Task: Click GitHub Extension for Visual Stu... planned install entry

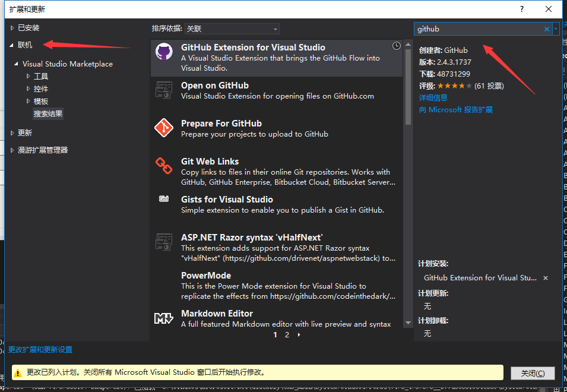Action: (x=480, y=278)
